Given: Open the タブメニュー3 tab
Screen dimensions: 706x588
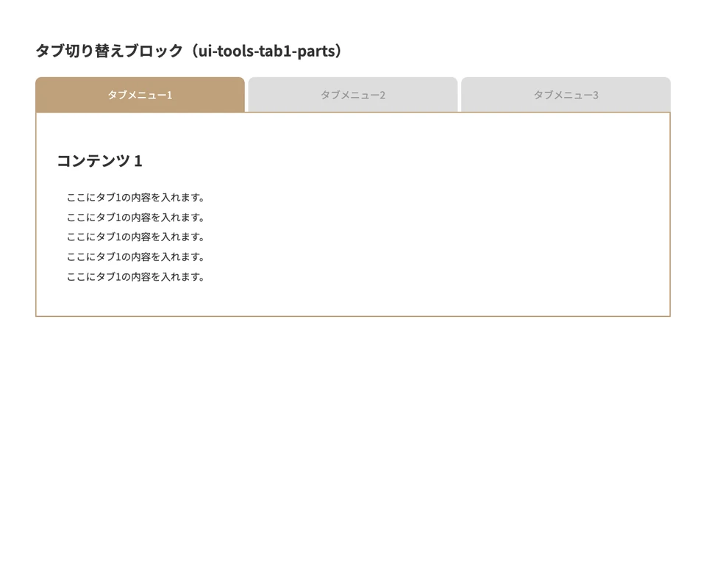Looking at the screenshot, I should (x=566, y=95).
